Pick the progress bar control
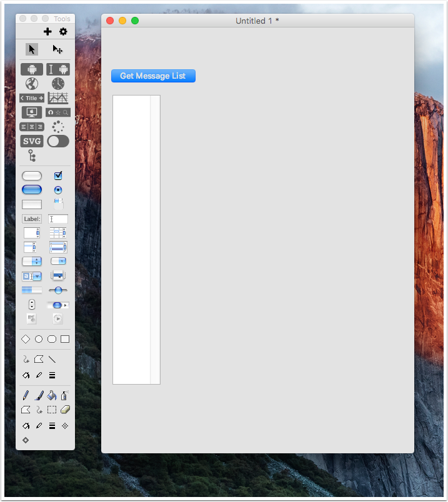Screen dimensions: 448x502 click(x=32, y=290)
